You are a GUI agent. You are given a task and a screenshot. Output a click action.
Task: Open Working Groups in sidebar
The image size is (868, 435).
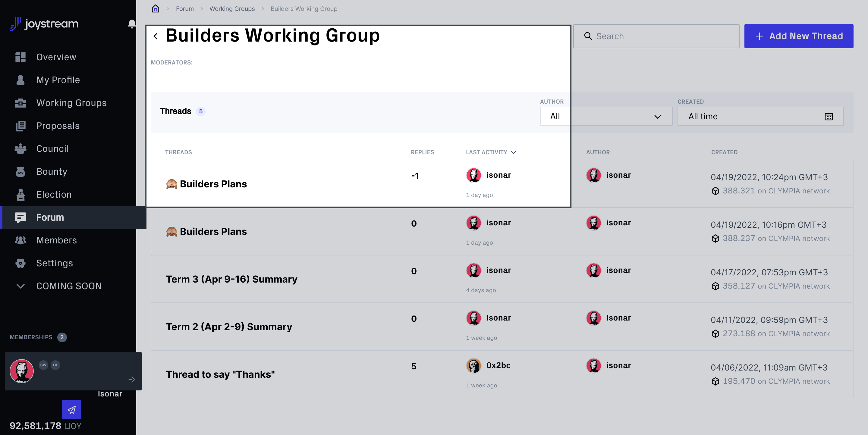point(71,103)
